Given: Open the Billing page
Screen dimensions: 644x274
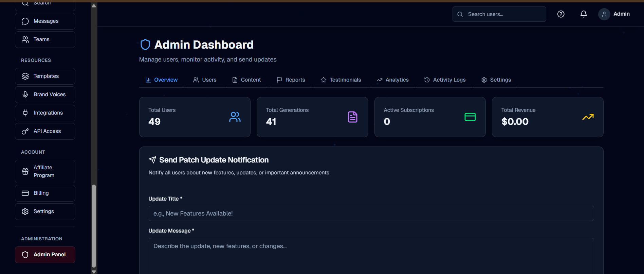Looking at the screenshot, I should [45, 193].
